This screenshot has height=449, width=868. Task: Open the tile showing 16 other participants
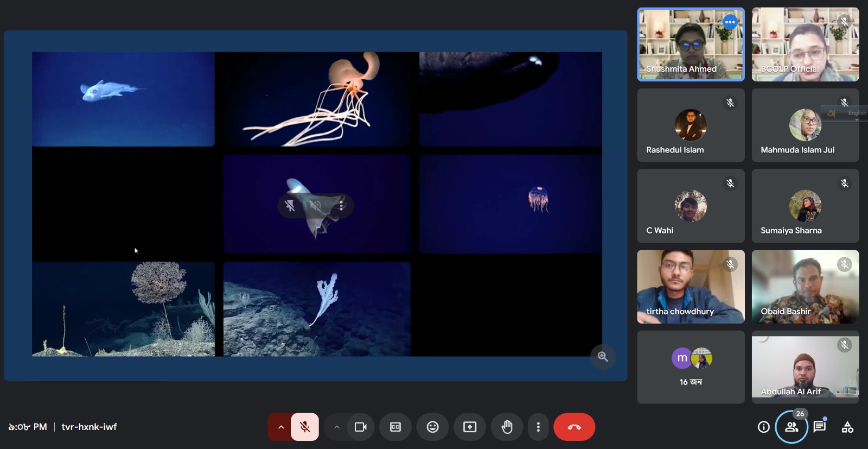pos(691,367)
